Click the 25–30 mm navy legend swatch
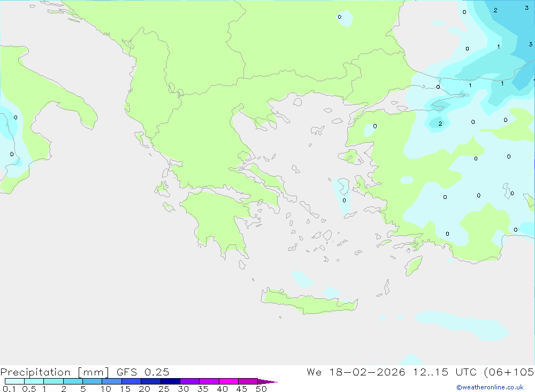535x392 pixels. pos(170,381)
